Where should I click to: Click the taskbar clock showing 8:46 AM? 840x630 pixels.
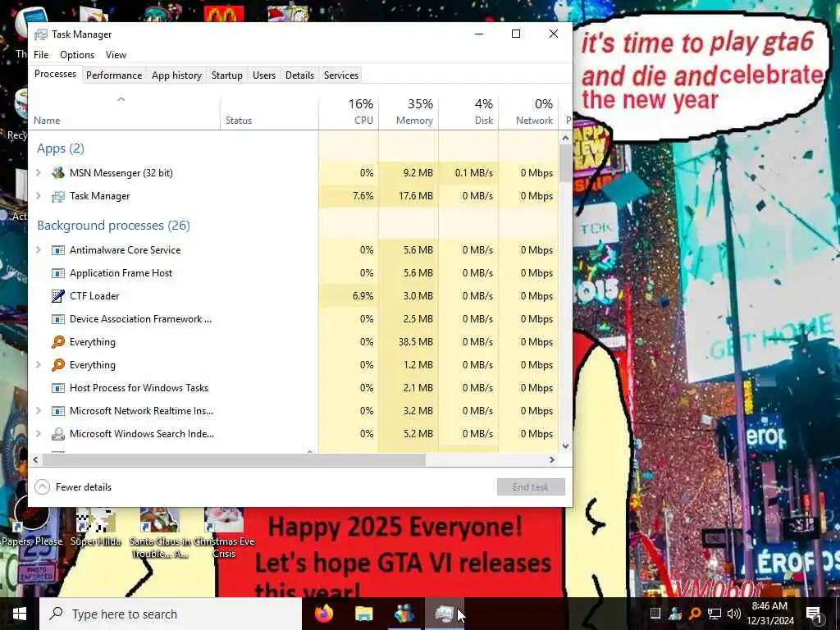(769, 614)
